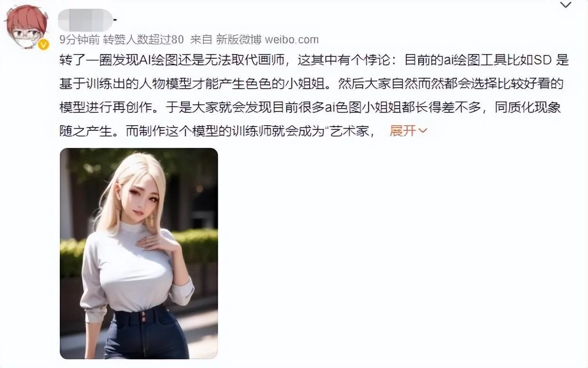Click the "来自" text before source
Screen dimensions: 588x368
tap(201, 39)
